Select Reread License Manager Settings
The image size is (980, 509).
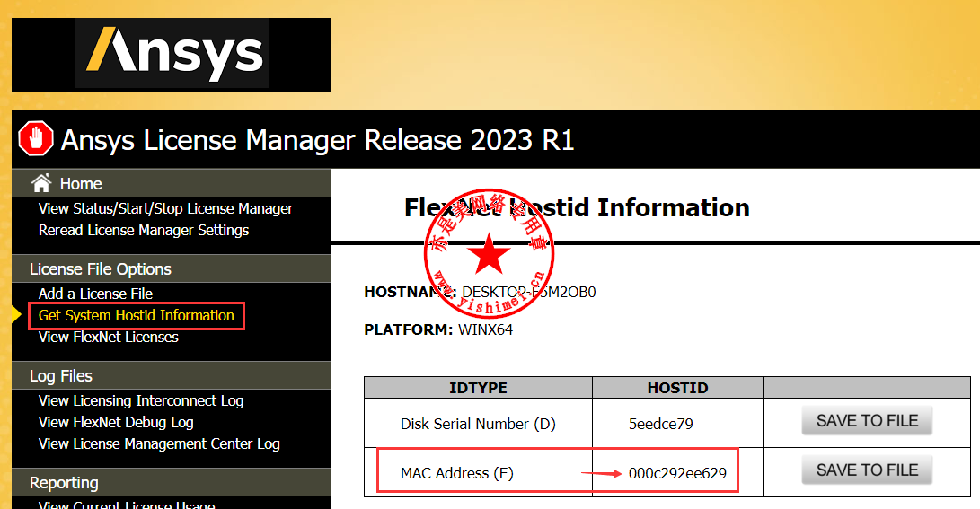click(144, 230)
